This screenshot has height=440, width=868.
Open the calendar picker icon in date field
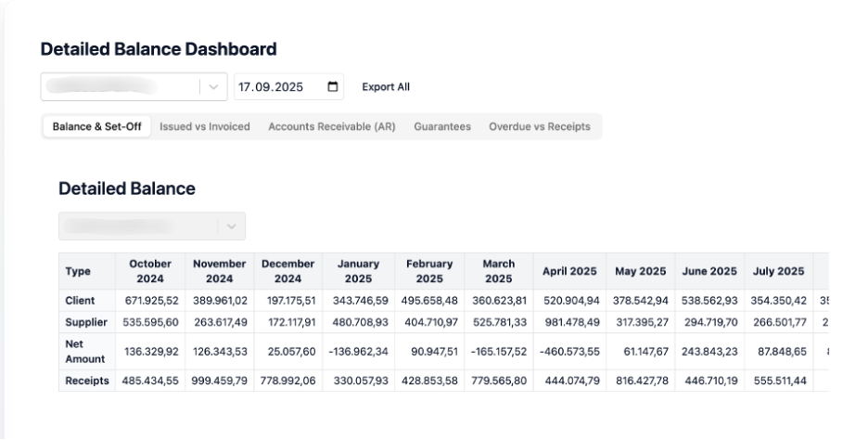click(333, 87)
